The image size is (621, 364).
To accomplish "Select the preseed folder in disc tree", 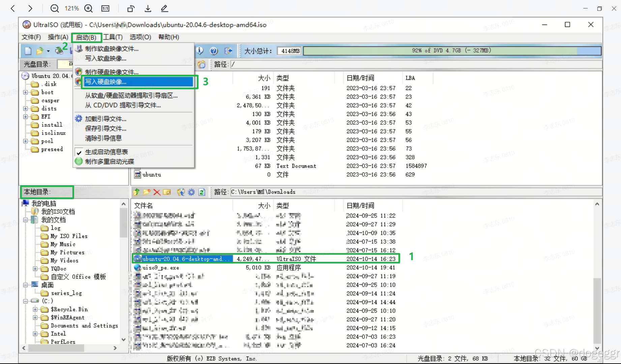I will click(52, 149).
